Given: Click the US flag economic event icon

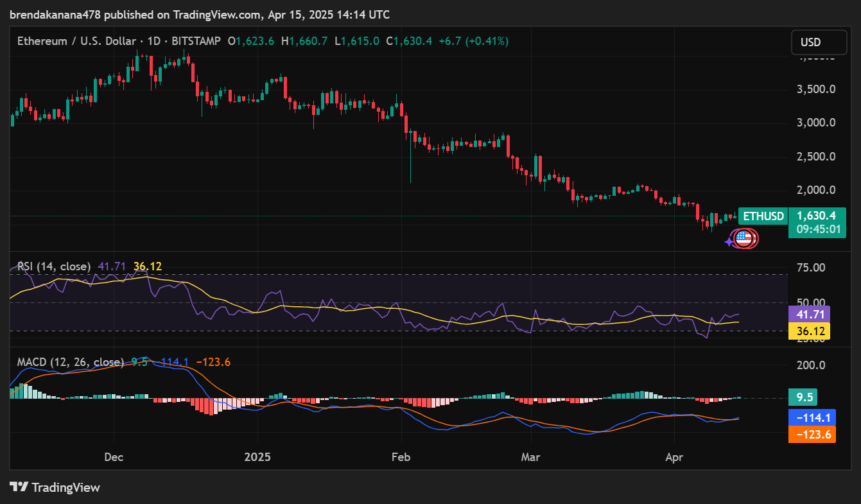Looking at the screenshot, I should tap(744, 239).
